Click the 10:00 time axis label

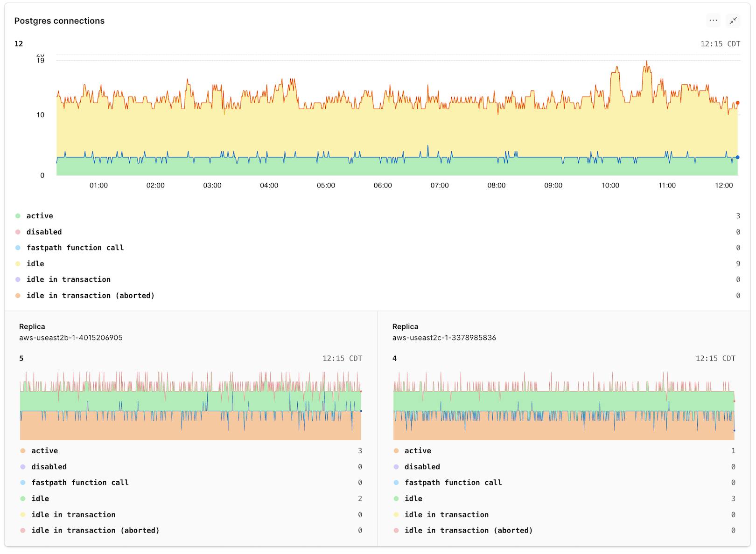coord(610,186)
